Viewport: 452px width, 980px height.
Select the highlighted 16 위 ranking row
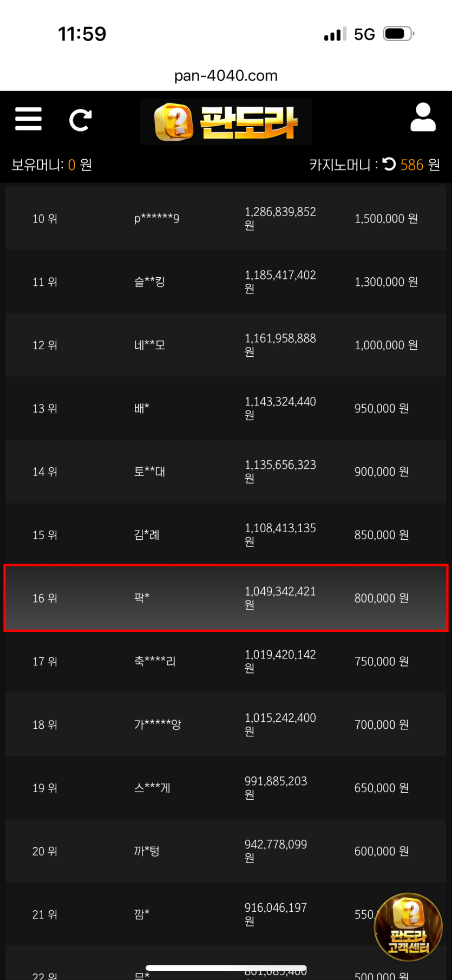pyautogui.click(x=226, y=598)
